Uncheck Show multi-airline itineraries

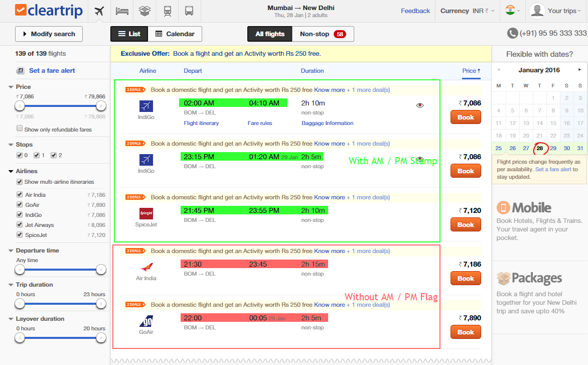pyautogui.click(x=20, y=182)
